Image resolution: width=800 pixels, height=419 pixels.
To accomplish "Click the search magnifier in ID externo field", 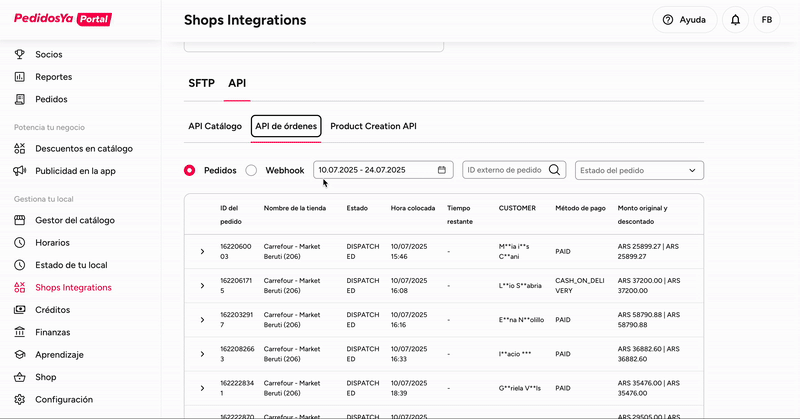I will pos(554,170).
